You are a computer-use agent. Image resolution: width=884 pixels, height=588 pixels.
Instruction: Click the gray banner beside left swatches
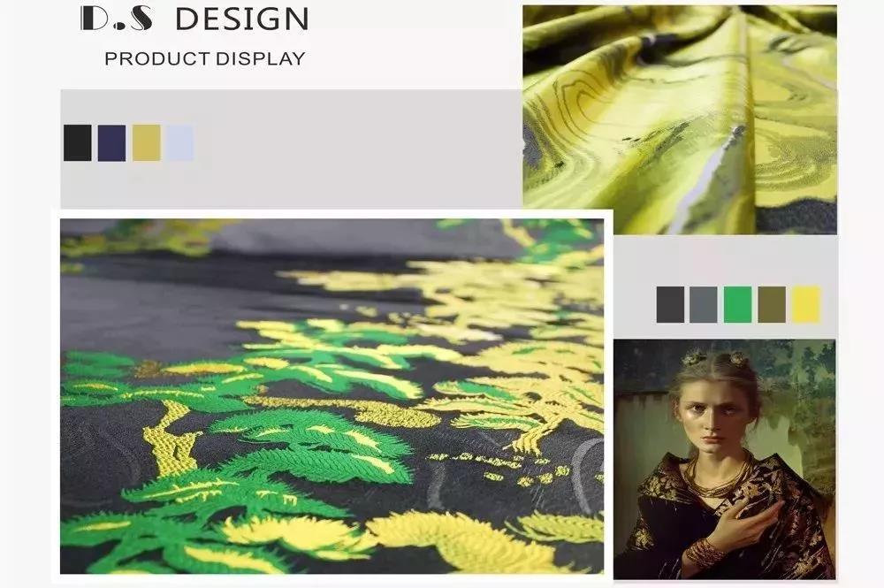pyautogui.click(x=291, y=149)
